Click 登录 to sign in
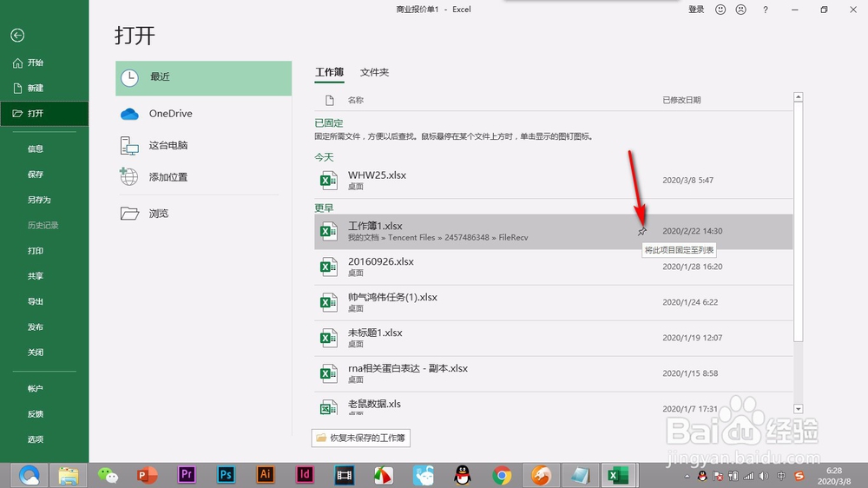Image resolution: width=868 pixels, height=488 pixels. [x=696, y=10]
